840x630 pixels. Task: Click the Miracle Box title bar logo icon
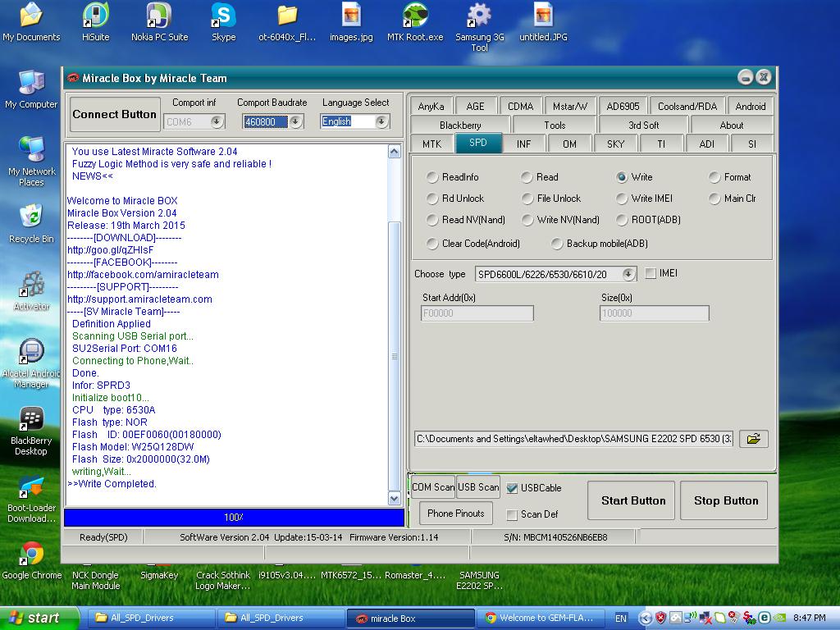[x=72, y=78]
